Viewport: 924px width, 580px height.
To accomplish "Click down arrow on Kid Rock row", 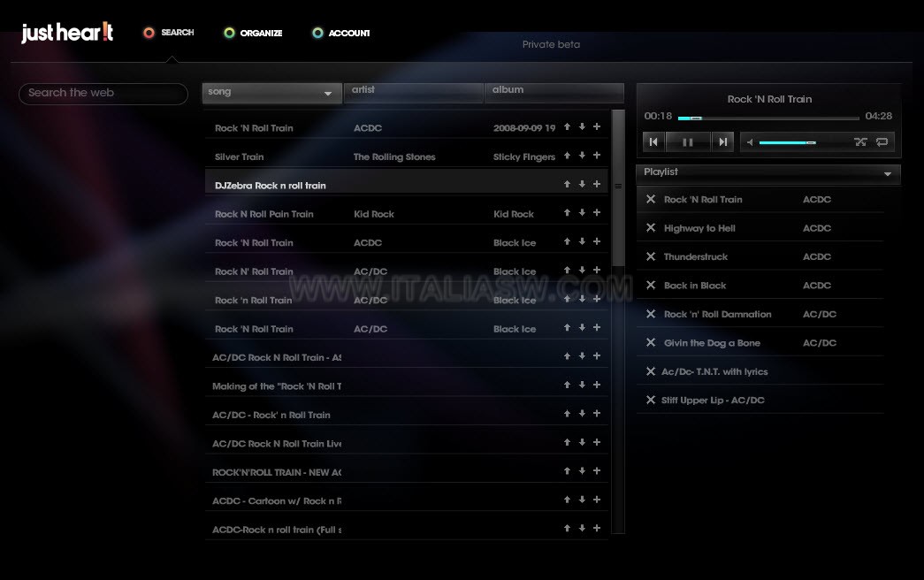I will (582, 213).
